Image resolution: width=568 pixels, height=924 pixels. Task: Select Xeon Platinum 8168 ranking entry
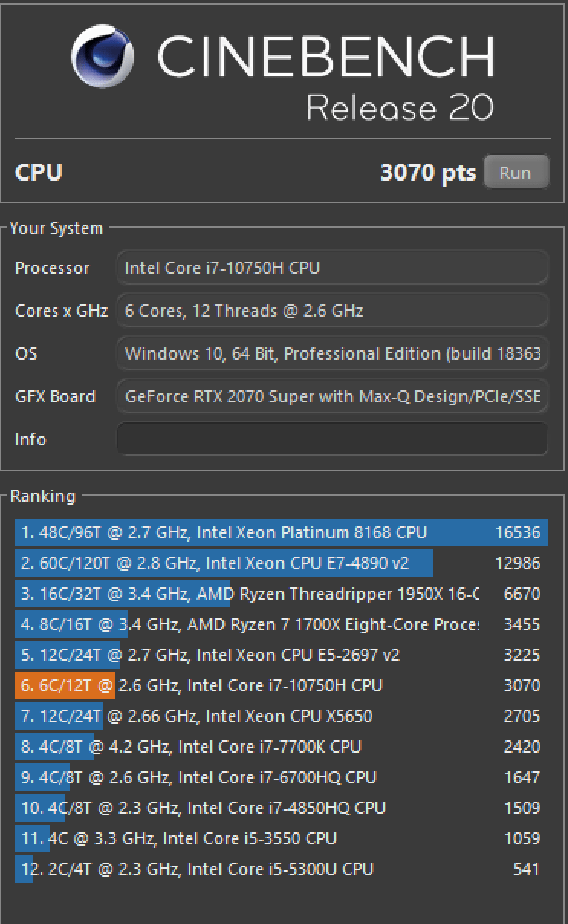[x=280, y=533]
